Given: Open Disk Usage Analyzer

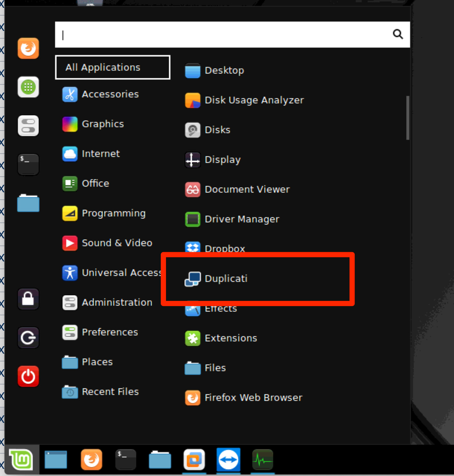Looking at the screenshot, I should click(244, 100).
